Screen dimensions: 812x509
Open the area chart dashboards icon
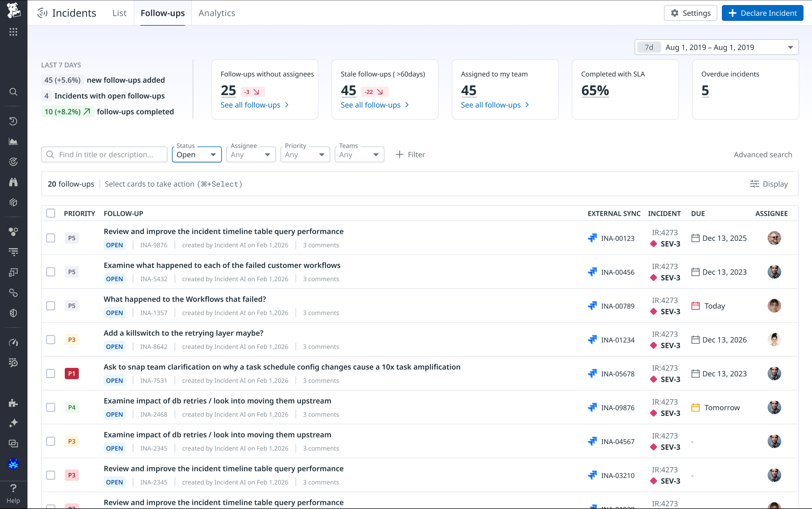(x=13, y=141)
